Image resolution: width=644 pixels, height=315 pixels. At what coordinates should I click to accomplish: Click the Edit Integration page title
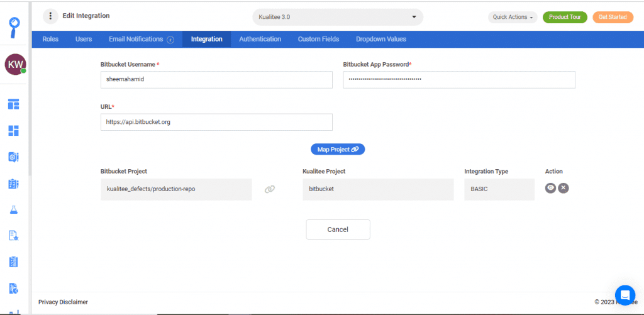point(86,16)
